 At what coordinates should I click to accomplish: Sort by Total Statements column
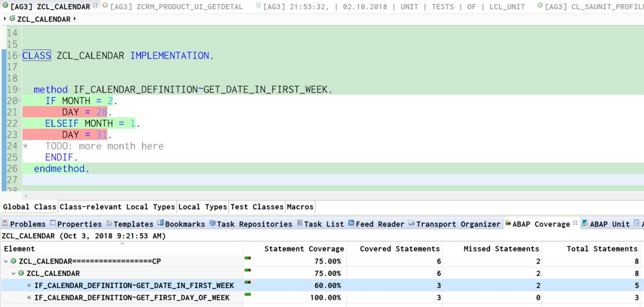click(x=591, y=249)
